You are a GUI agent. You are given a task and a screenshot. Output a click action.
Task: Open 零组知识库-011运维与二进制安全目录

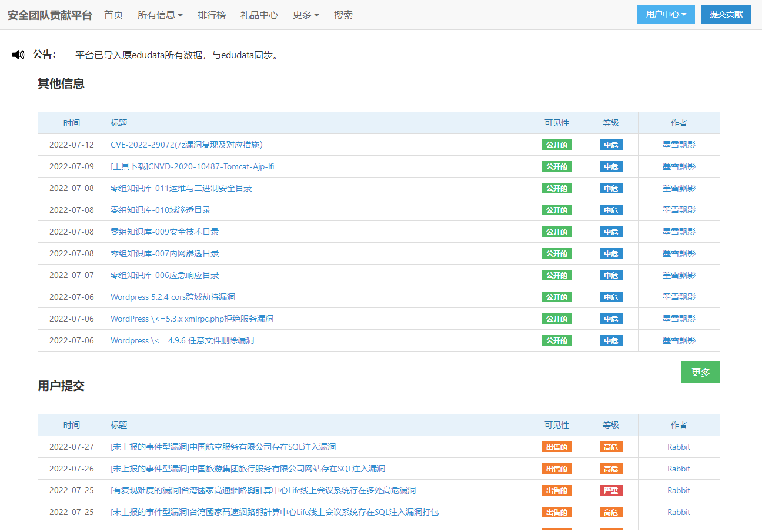tap(181, 188)
